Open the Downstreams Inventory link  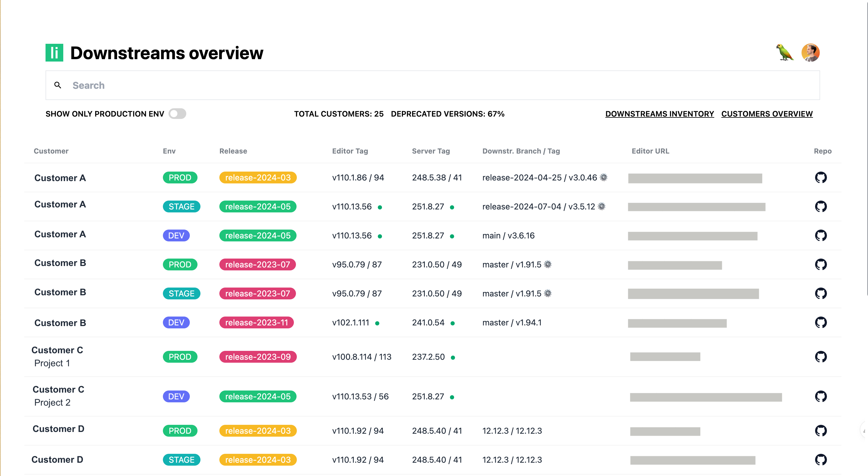[659, 114]
